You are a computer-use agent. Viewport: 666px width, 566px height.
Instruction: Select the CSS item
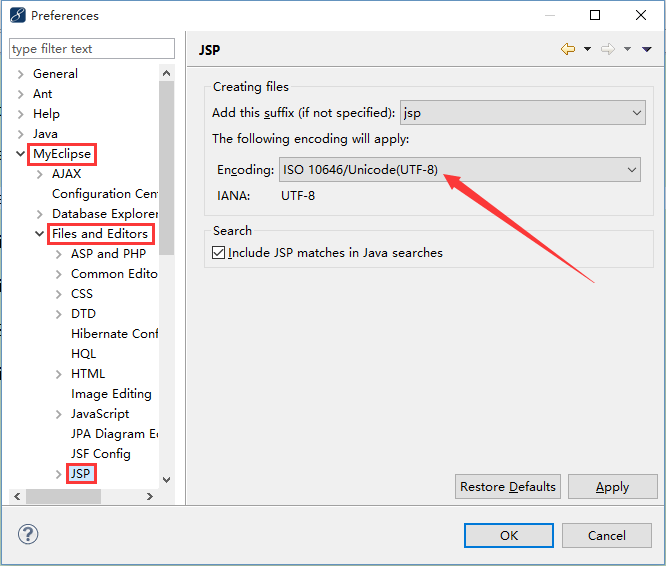pos(82,294)
